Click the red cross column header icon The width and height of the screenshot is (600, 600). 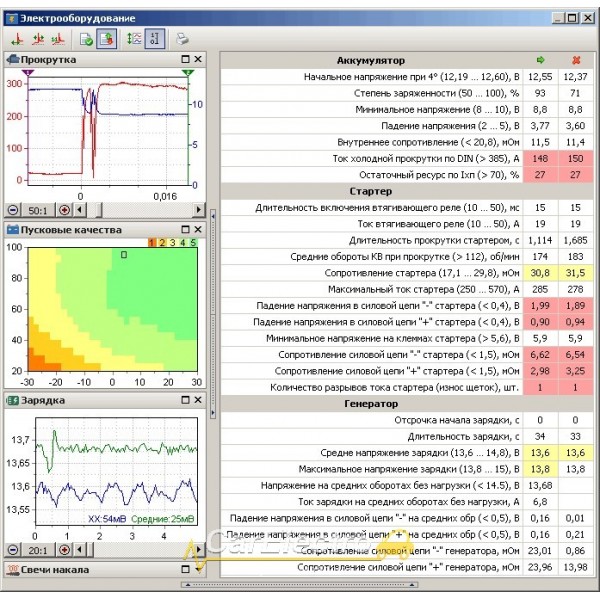(x=575, y=59)
